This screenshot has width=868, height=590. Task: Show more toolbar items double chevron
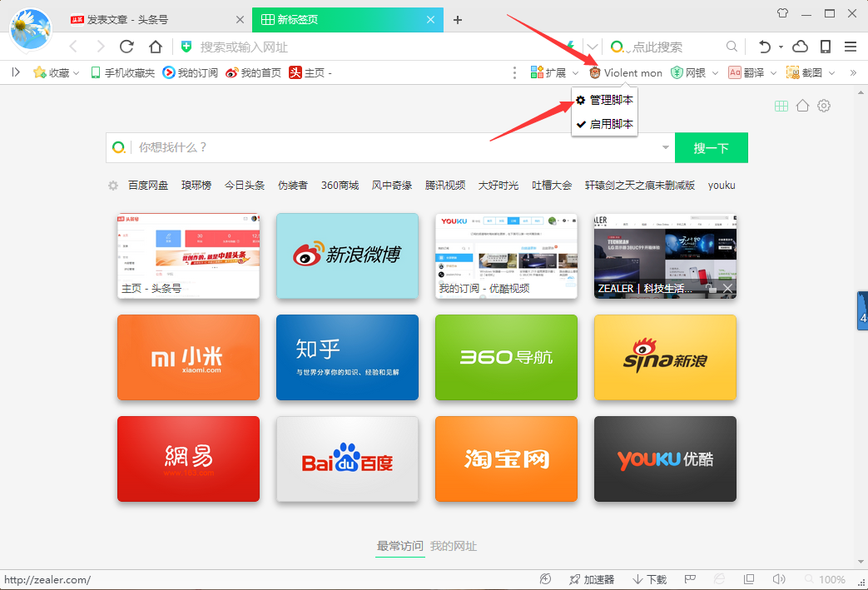[853, 72]
